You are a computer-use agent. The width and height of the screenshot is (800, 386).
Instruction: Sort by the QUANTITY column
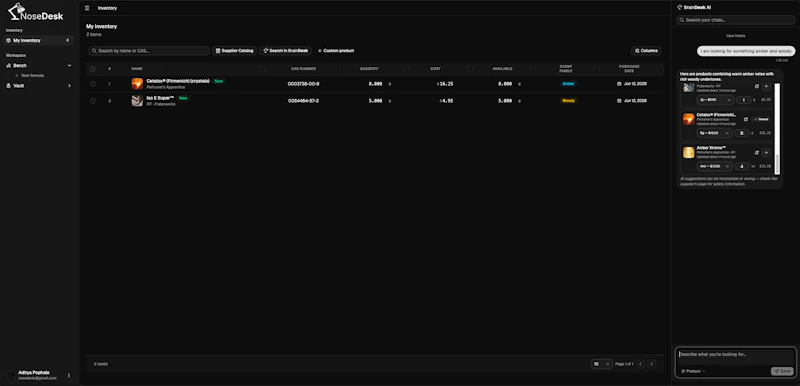pyautogui.click(x=369, y=69)
